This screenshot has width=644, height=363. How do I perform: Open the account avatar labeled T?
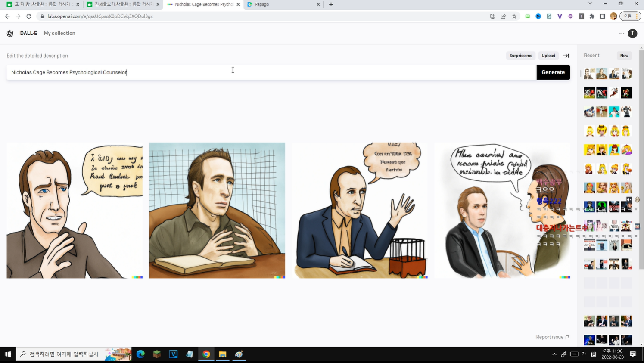point(632,34)
